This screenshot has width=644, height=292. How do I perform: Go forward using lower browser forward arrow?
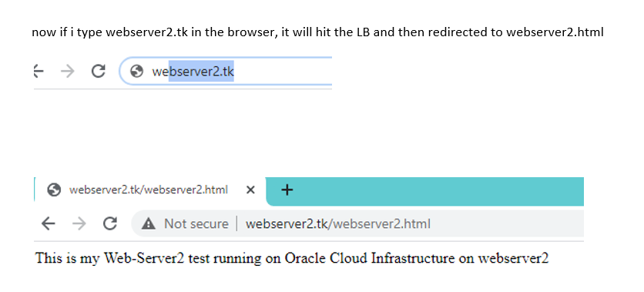[x=79, y=224]
